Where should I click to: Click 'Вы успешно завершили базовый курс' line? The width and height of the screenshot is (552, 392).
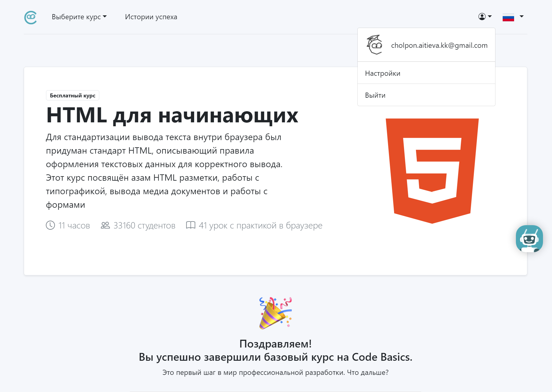point(276,357)
